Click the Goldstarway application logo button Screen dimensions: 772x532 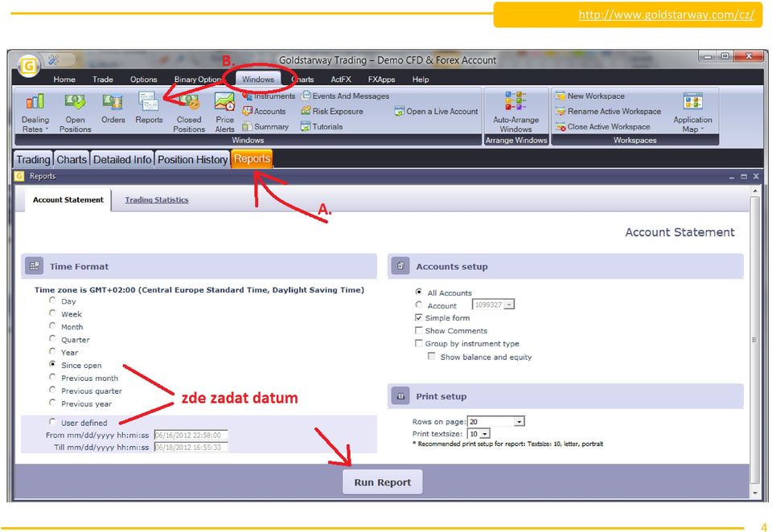[x=29, y=66]
